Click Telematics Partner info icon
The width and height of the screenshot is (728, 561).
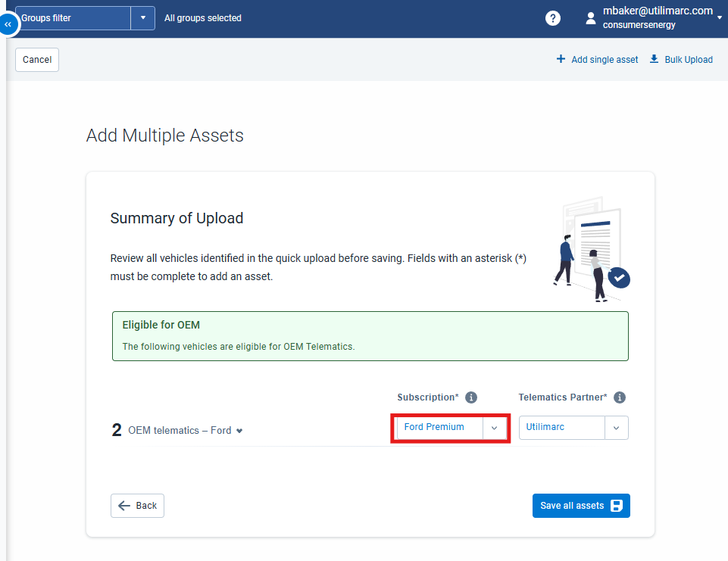[620, 397]
